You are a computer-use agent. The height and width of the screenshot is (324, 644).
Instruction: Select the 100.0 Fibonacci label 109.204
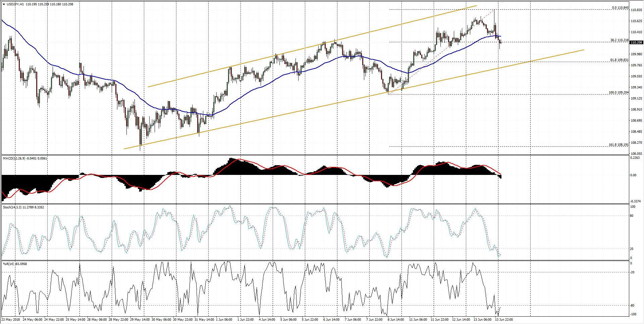click(x=619, y=92)
